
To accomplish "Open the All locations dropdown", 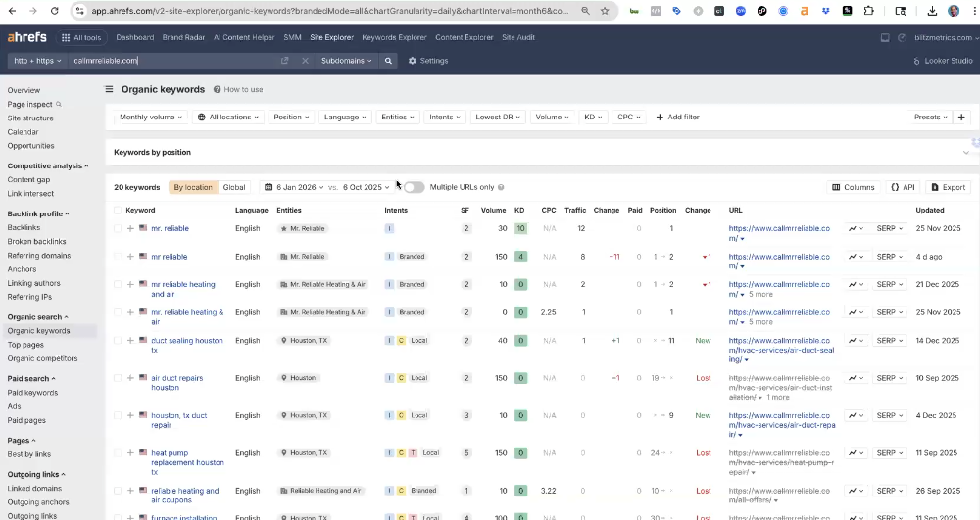I will [229, 118].
